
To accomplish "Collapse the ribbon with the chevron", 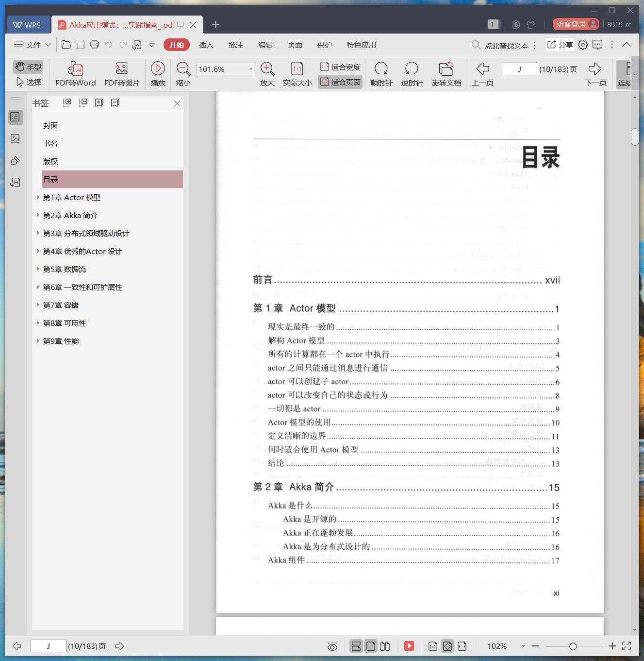I will point(627,45).
